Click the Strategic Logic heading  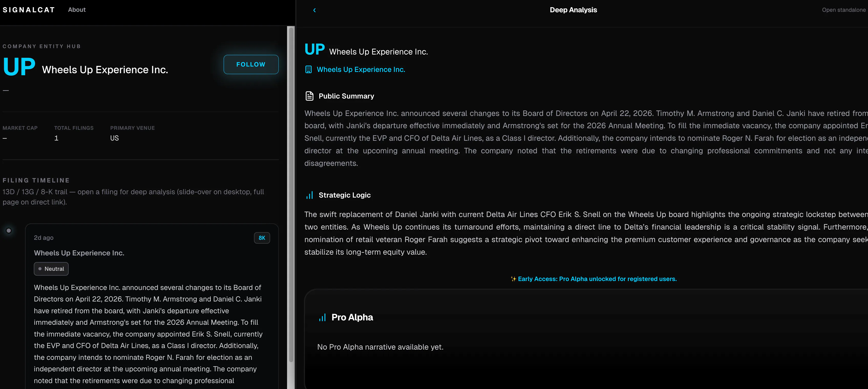point(345,195)
